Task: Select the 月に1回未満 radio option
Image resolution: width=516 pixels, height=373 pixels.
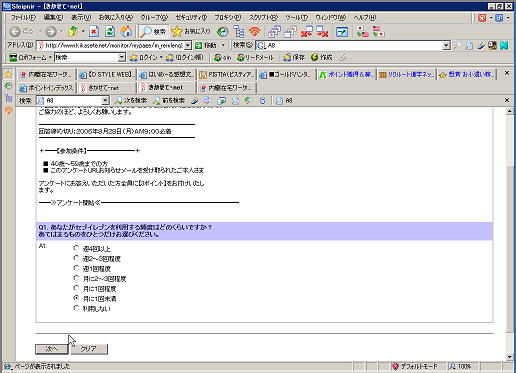Action: pyautogui.click(x=76, y=298)
